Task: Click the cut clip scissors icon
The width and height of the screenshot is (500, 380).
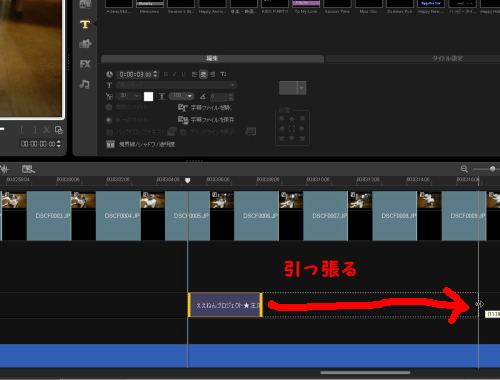Action: click(x=46, y=130)
